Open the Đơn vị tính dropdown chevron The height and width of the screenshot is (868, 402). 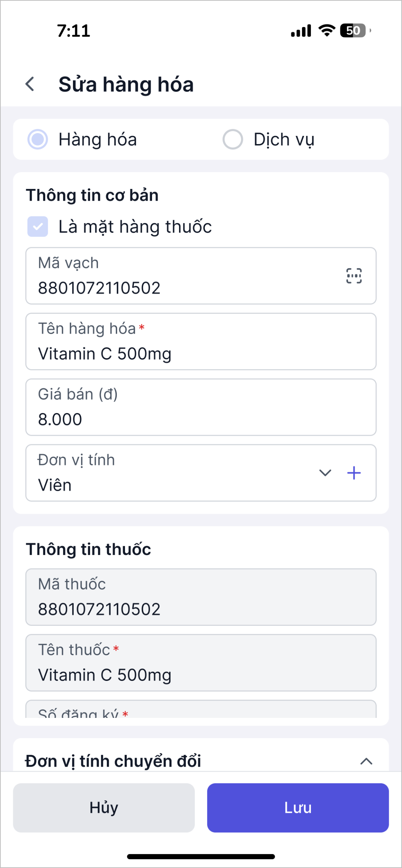tap(325, 473)
